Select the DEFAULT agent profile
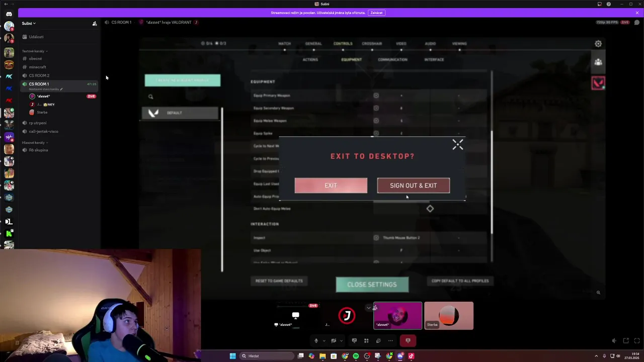This screenshot has width=644, height=362. coord(181,113)
